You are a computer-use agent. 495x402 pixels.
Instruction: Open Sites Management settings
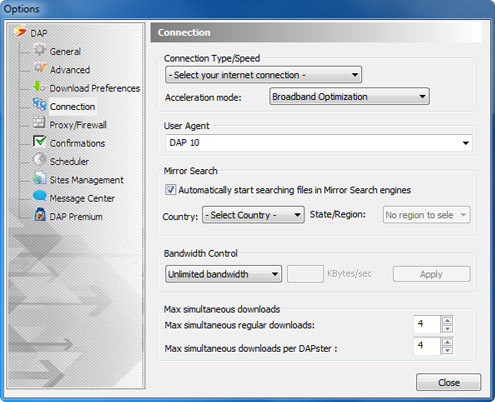click(86, 180)
